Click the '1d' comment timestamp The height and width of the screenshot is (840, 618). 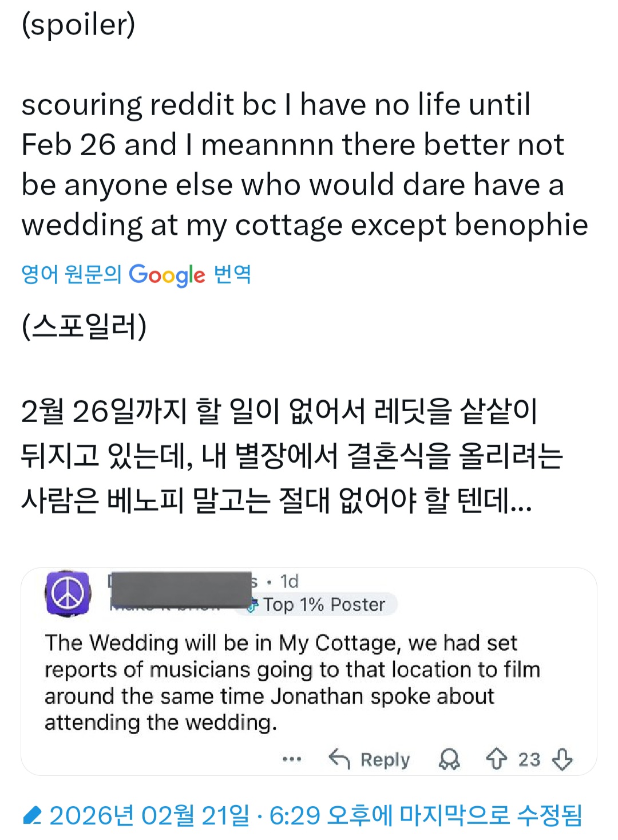click(289, 582)
